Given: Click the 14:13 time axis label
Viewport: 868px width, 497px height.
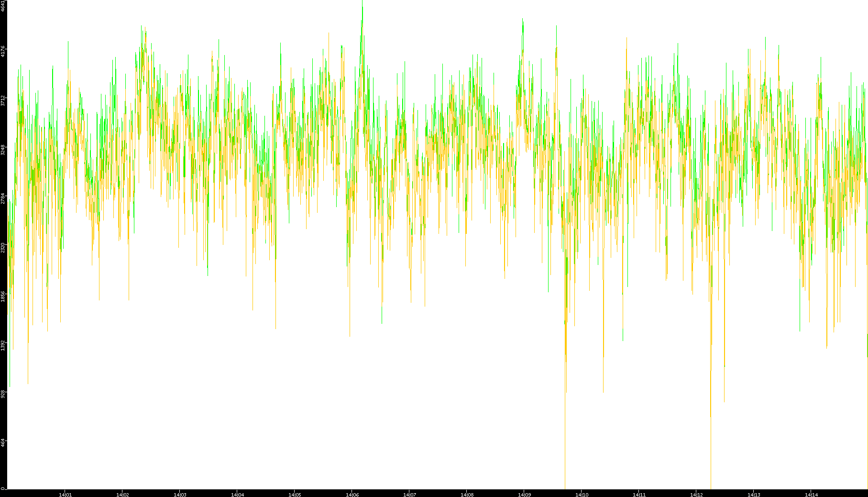Looking at the screenshot, I should [754, 495].
